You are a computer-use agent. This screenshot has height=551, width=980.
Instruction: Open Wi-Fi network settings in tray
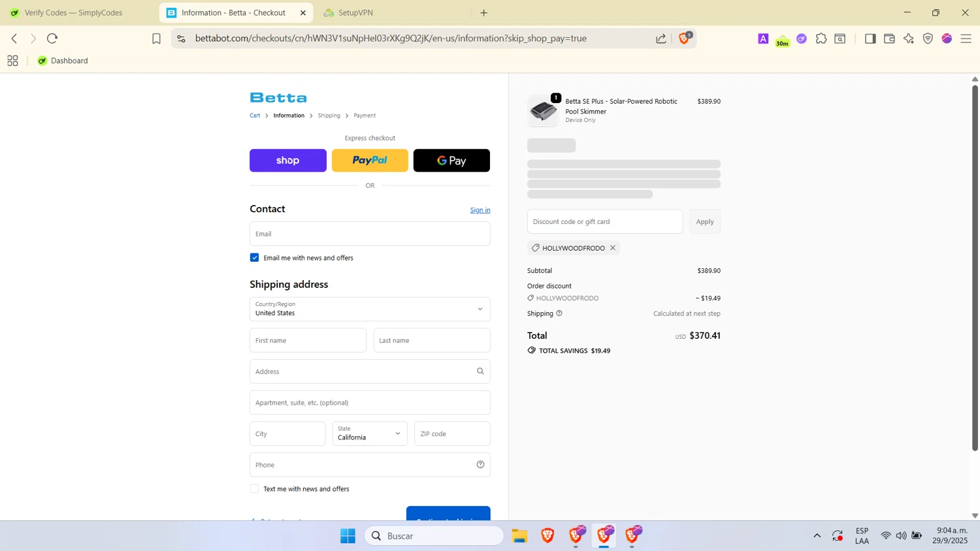tap(886, 536)
